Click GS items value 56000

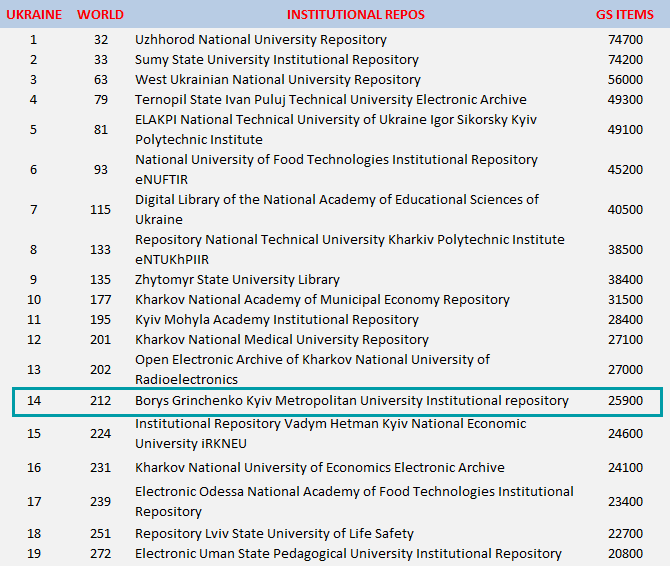point(625,80)
